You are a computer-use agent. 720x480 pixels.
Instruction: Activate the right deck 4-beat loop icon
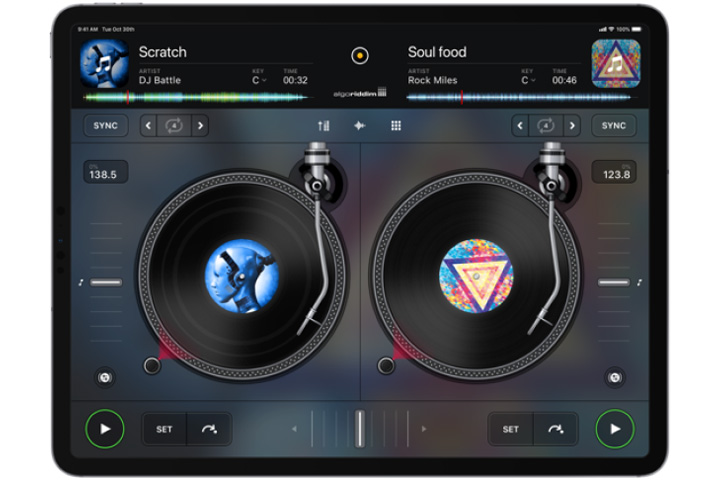[x=545, y=126]
